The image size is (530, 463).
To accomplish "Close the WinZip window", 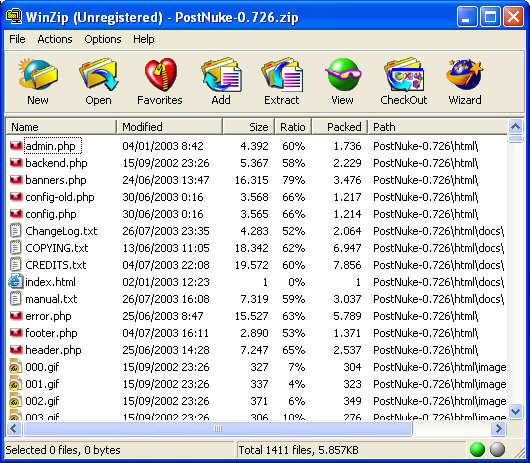I will pos(513,17).
